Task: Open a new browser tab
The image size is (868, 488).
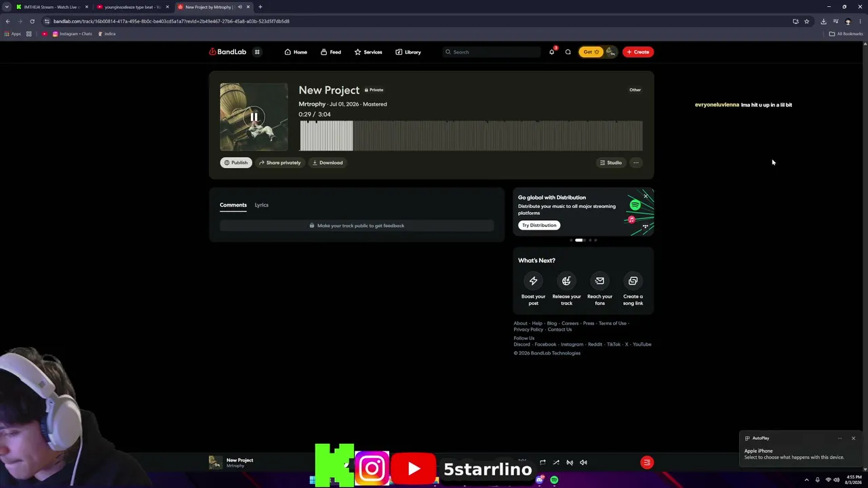Action: (x=260, y=7)
